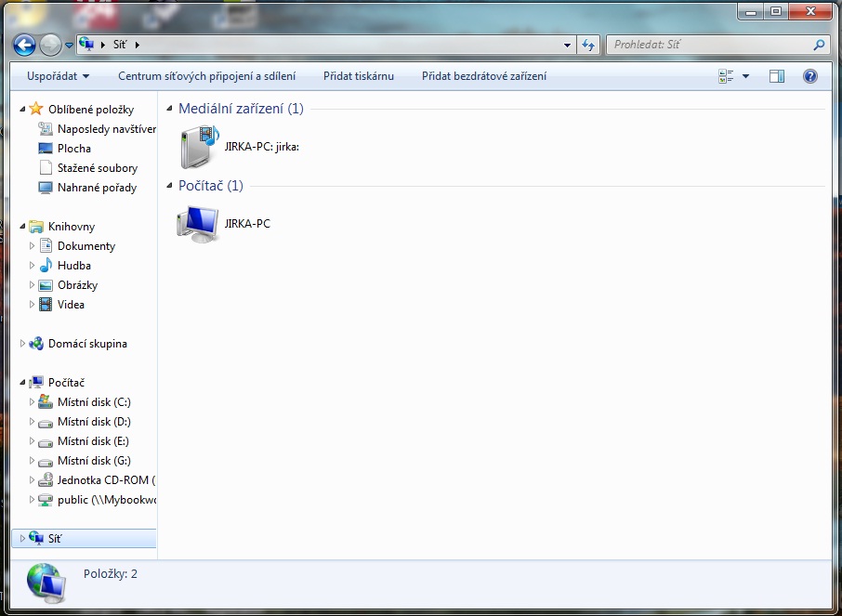842x616 pixels.
Task: Click the refresh button beside address bar
Action: (x=587, y=45)
